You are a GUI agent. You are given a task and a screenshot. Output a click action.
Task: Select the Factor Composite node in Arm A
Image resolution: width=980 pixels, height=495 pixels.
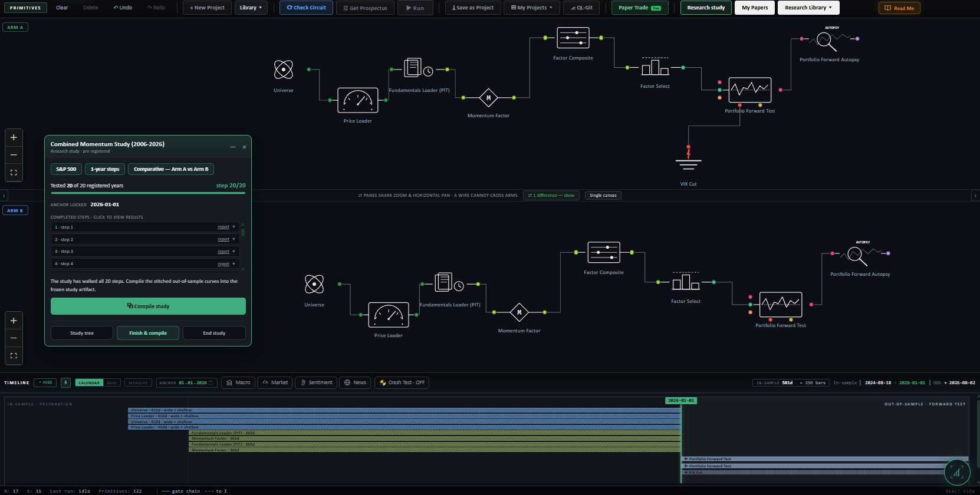[573, 38]
